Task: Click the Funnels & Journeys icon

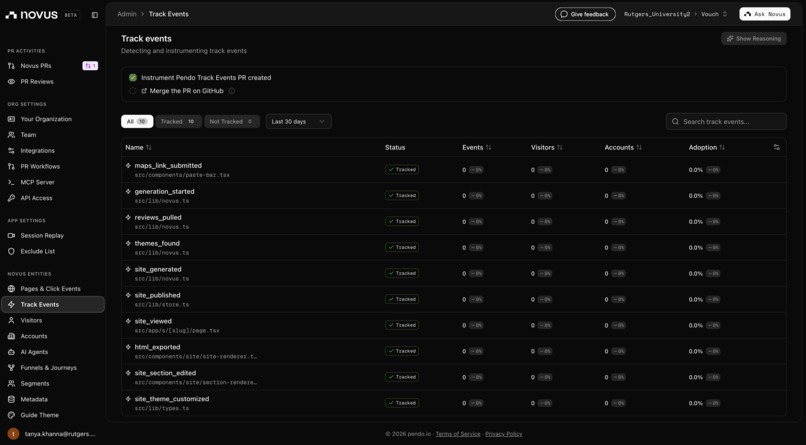Action: 11,368
